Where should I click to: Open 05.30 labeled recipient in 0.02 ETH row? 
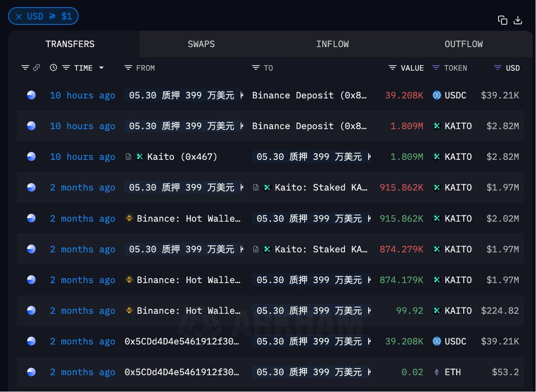coord(312,372)
